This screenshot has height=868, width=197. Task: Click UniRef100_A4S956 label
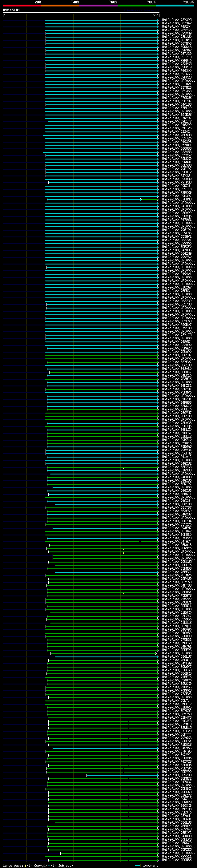coord(176,748)
